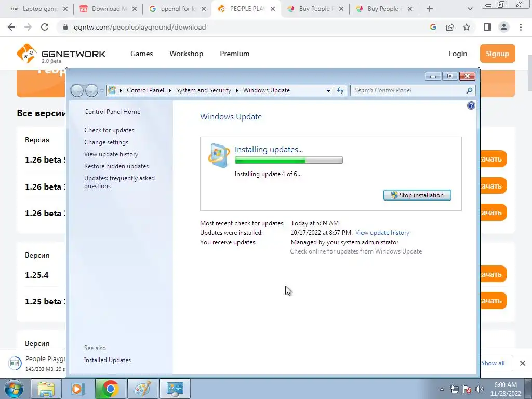Click the volume speaker icon in system tray

(480, 389)
